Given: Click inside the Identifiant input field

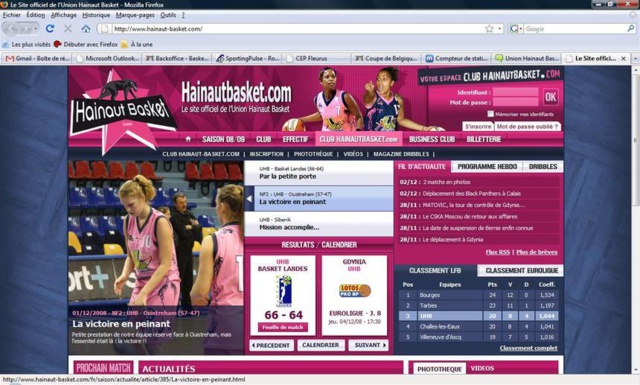Looking at the screenshot, I should pos(515,92).
